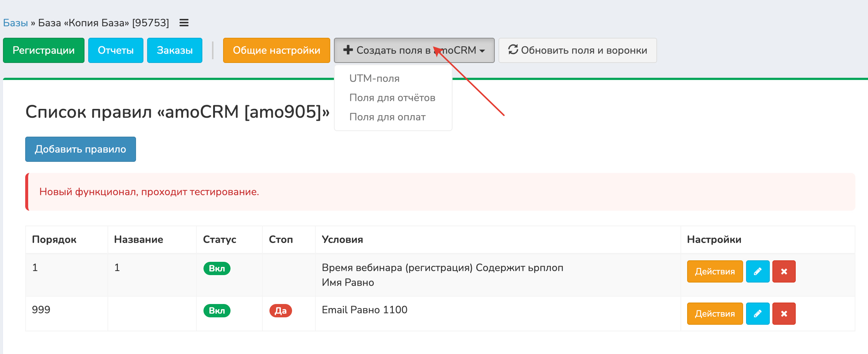This screenshot has width=868, height=354.
Task: Open Действия dropdown for rule 999
Action: [x=715, y=314]
